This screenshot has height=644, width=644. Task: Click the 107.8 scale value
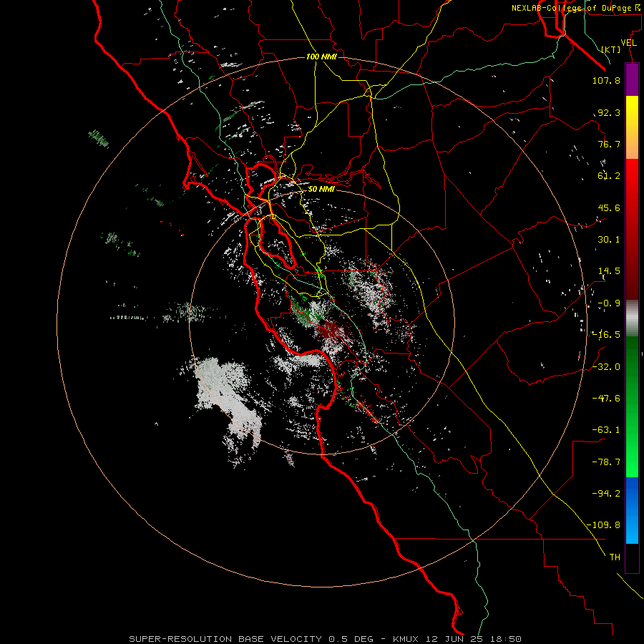(606, 80)
